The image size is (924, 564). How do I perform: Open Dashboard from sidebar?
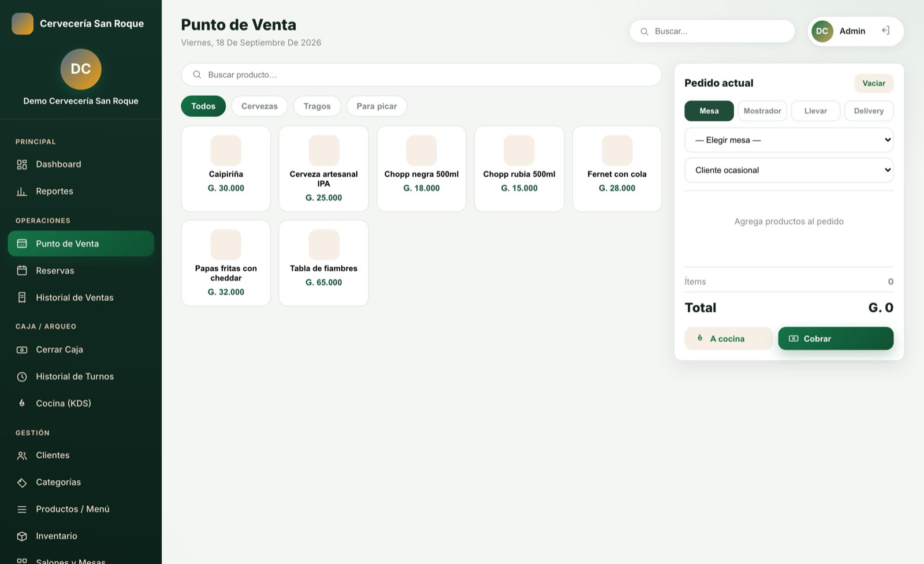click(81, 165)
